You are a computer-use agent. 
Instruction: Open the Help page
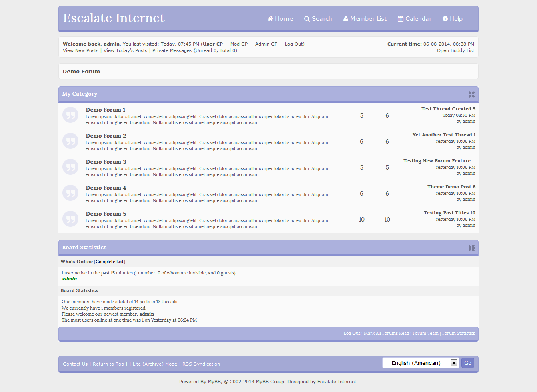tap(453, 19)
